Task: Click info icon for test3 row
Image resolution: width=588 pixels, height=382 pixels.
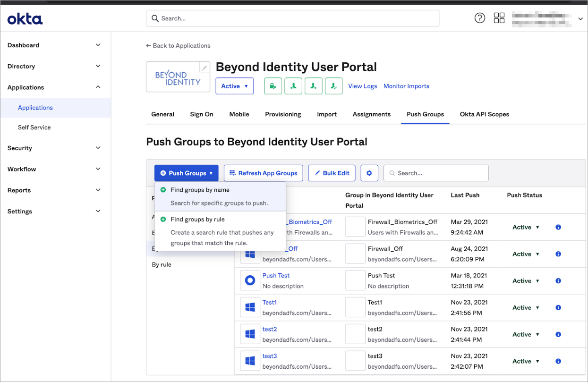Action: [x=558, y=361]
